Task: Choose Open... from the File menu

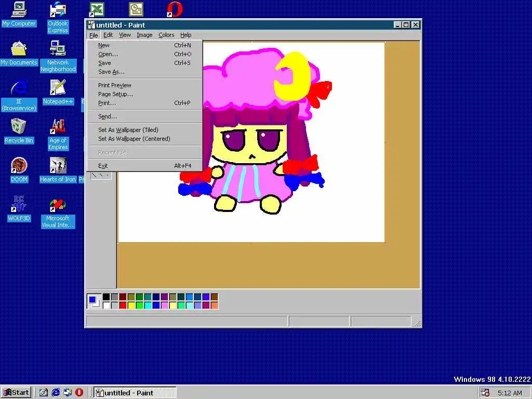Action: (144, 54)
